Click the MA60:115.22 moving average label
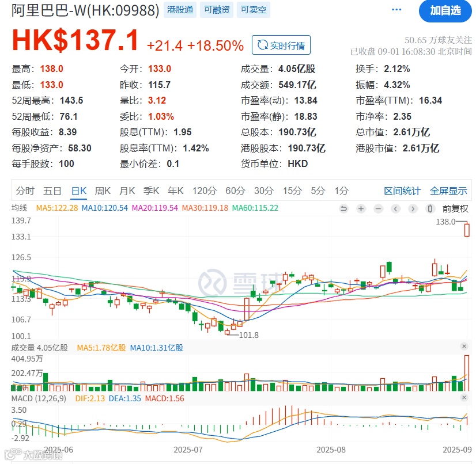This screenshot has height=464, width=476. [255, 208]
